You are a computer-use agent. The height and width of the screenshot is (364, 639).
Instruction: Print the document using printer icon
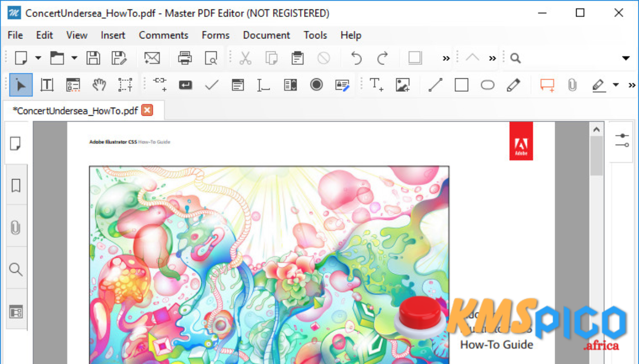(x=185, y=58)
